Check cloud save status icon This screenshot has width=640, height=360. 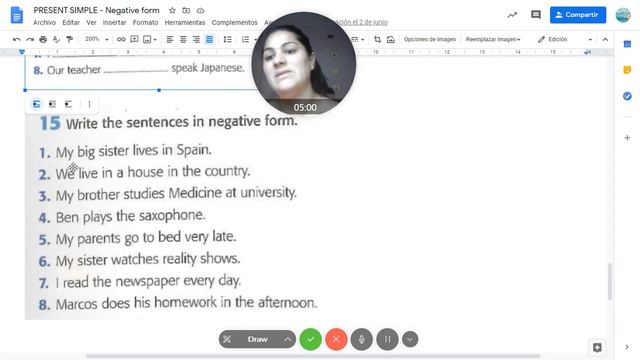[200, 11]
